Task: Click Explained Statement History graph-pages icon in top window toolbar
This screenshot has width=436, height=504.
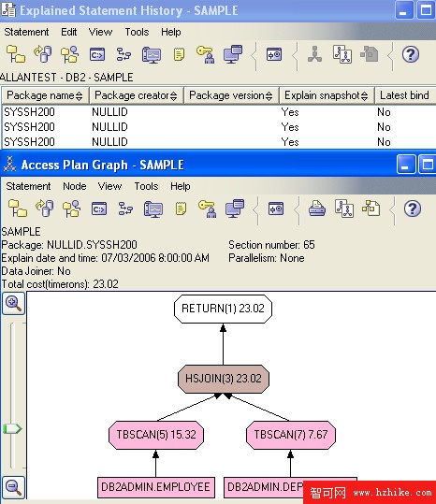Action: (342, 54)
